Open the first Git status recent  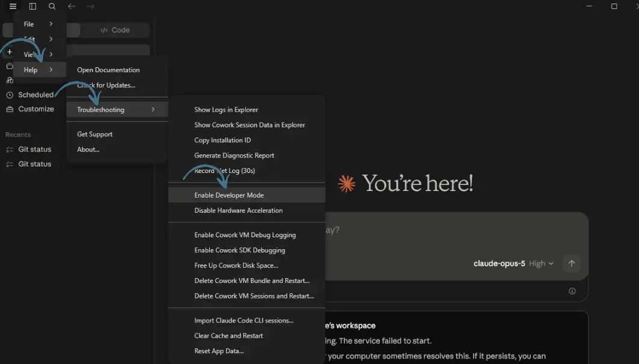click(x=35, y=150)
